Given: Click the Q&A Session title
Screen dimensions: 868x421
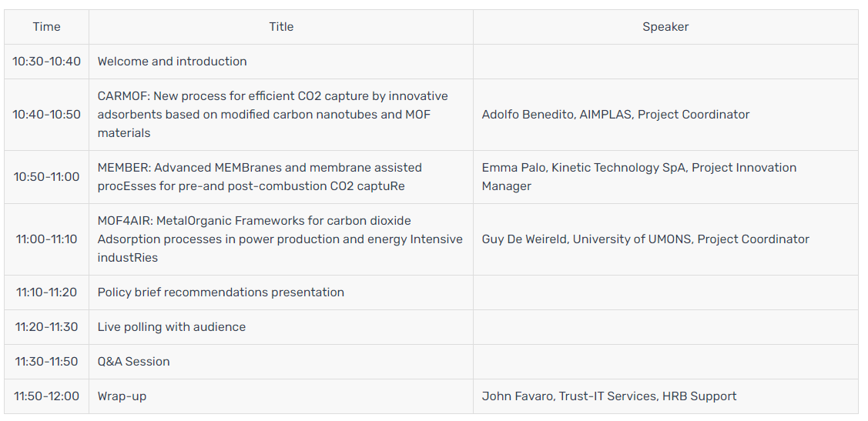Looking at the screenshot, I should coord(133,362).
